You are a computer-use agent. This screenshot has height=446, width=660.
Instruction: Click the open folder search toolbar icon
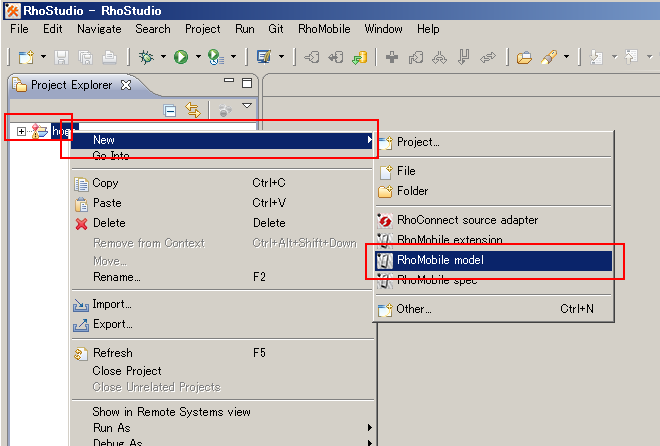click(x=524, y=57)
